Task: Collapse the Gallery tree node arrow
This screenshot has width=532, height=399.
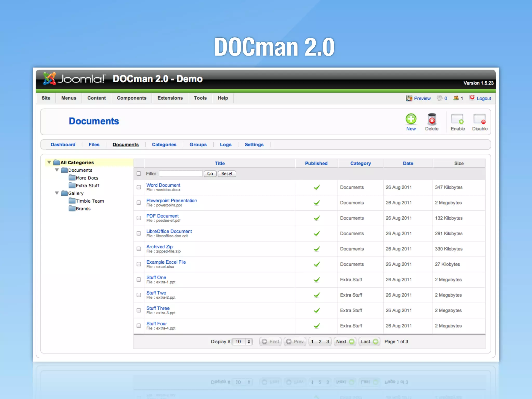Action: click(57, 193)
